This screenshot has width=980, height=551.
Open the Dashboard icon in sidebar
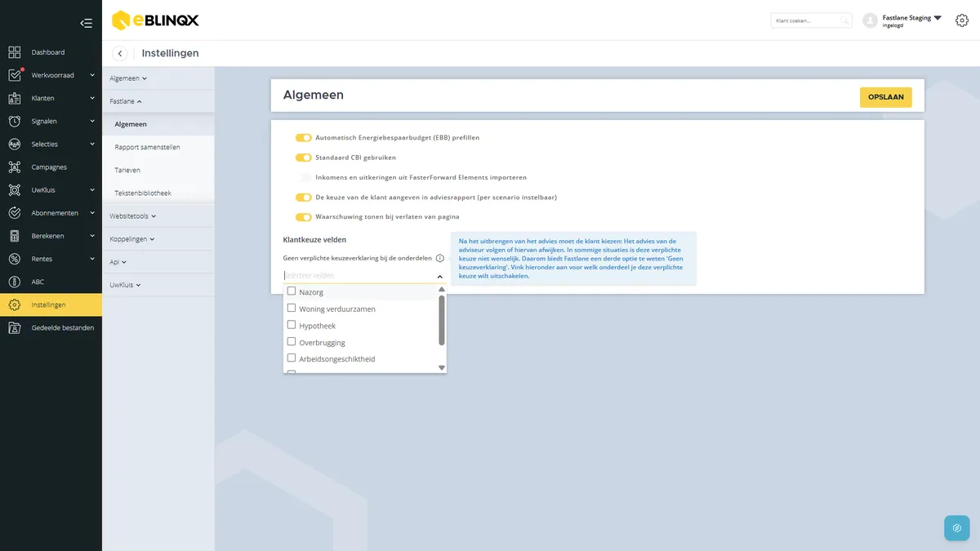15,52
